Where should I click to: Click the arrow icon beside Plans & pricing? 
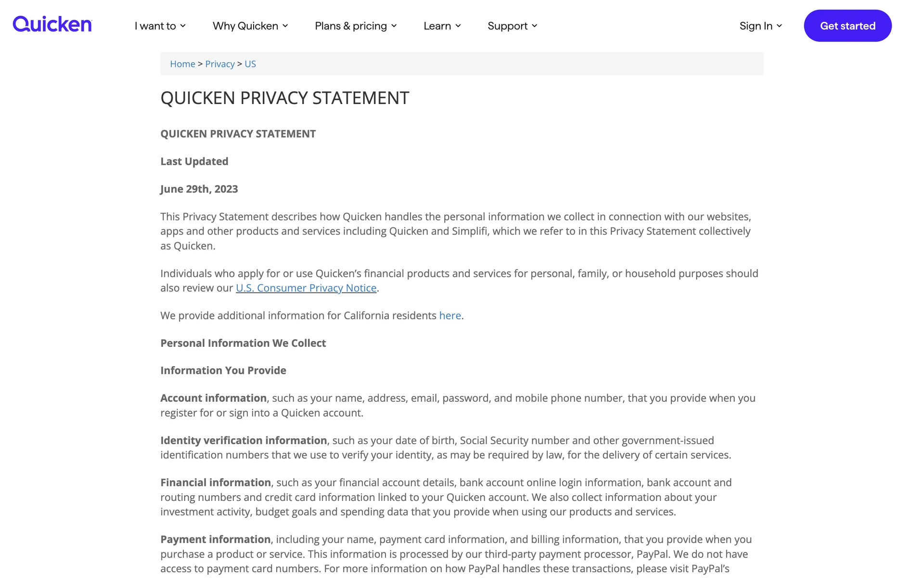click(394, 26)
